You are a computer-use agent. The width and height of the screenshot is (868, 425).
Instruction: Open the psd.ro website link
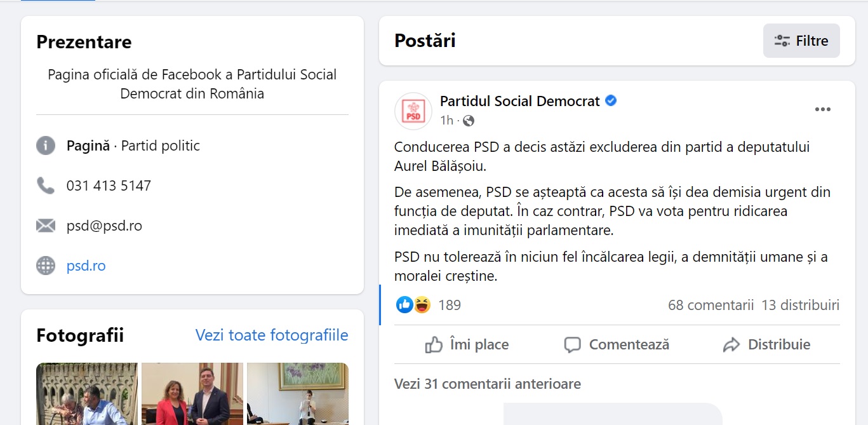[86, 266]
